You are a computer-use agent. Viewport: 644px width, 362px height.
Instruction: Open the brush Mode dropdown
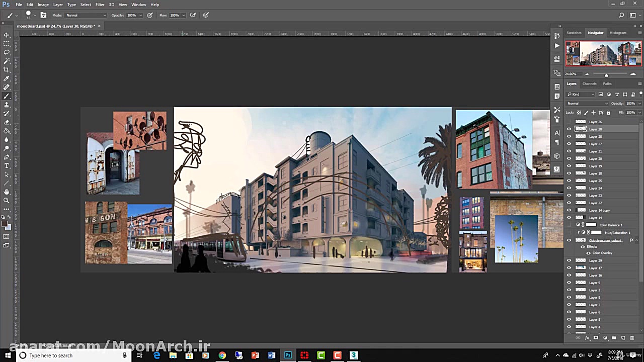coord(86,15)
